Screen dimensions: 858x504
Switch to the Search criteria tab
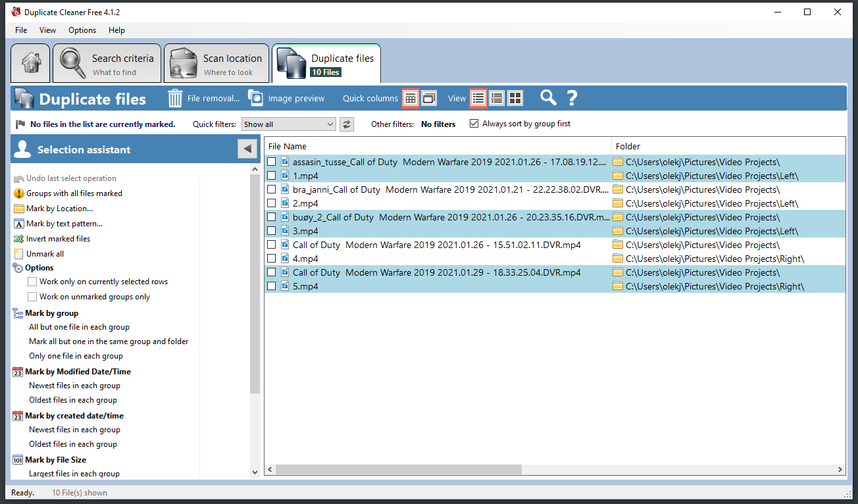point(107,63)
